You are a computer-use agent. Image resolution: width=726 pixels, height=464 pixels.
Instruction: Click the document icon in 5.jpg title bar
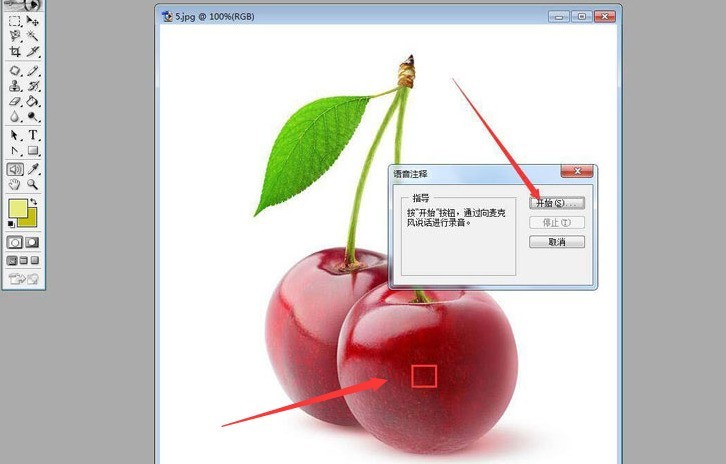167,17
